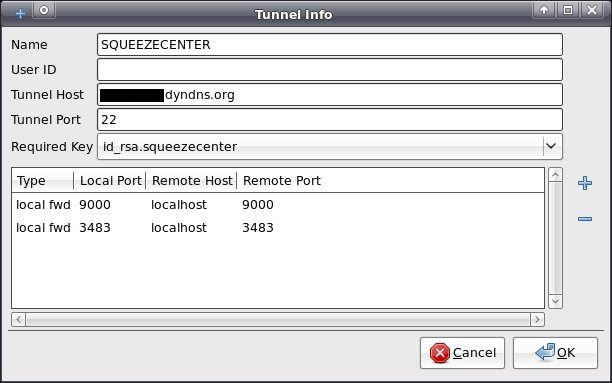Click the Cancel button
Image resolution: width=612 pixels, height=383 pixels.
click(x=462, y=353)
